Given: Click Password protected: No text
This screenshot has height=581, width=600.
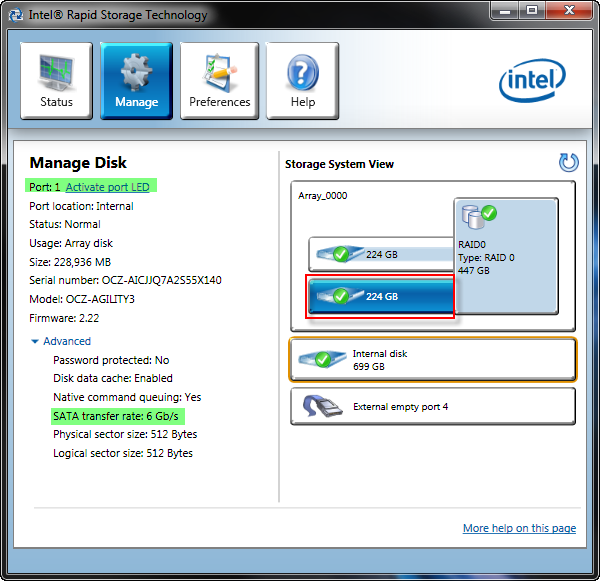Looking at the screenshot, I should click(111, 360).
